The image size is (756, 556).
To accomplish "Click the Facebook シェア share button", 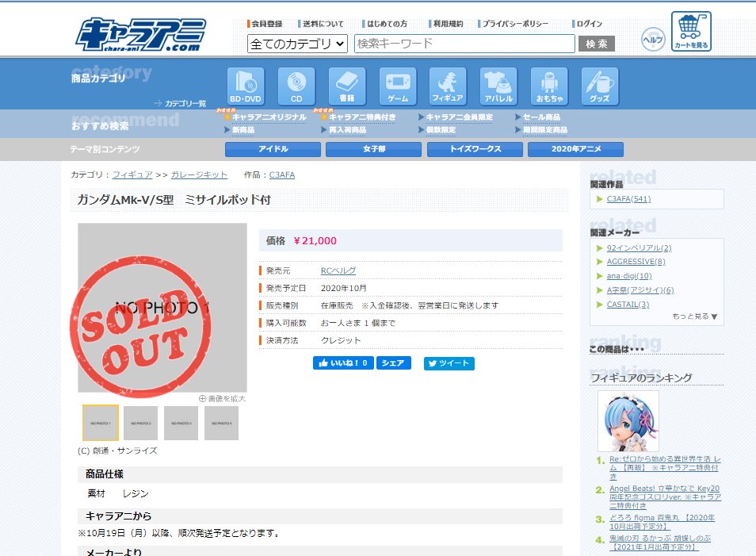I will coord(393,363).
